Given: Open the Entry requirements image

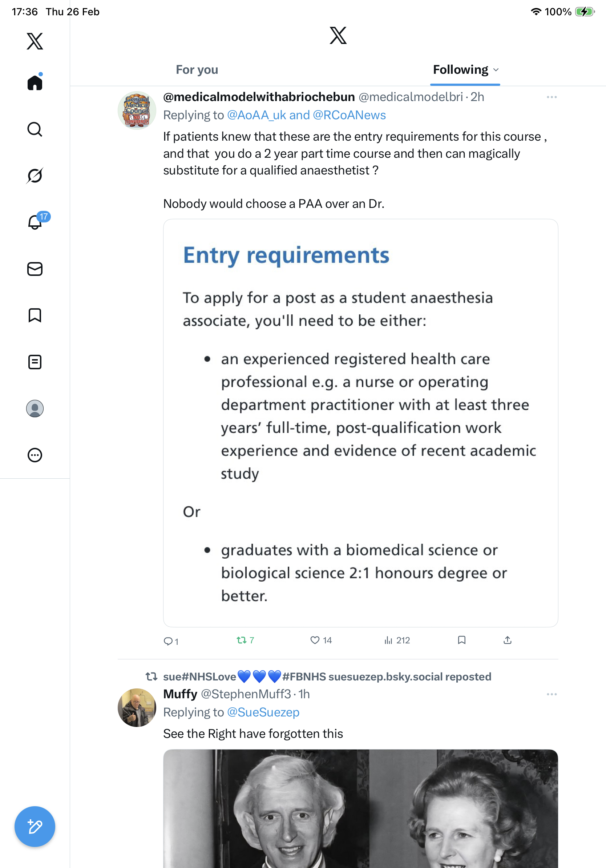Looking at the screenshot, I should (360, 423).
